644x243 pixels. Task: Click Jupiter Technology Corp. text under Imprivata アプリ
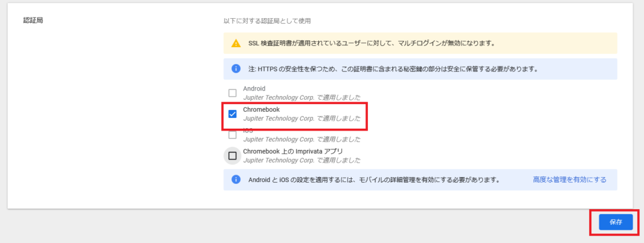302,160
